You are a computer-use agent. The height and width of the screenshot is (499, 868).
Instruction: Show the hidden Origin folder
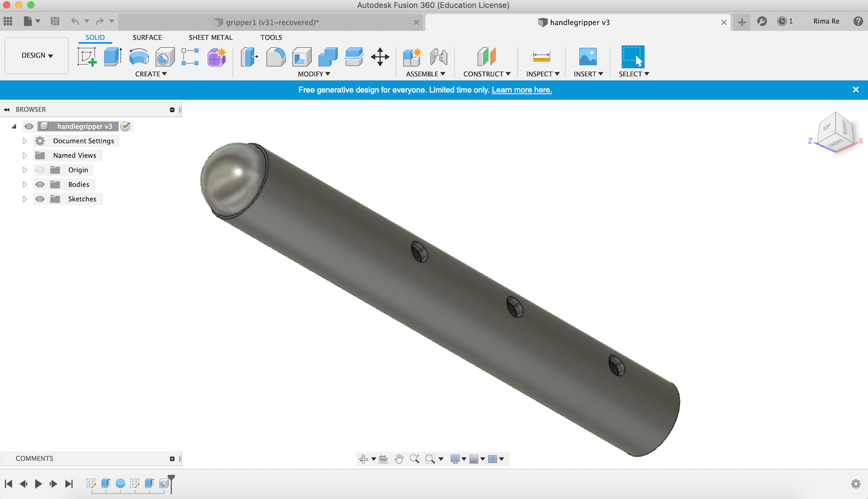(x=40, y=170)
